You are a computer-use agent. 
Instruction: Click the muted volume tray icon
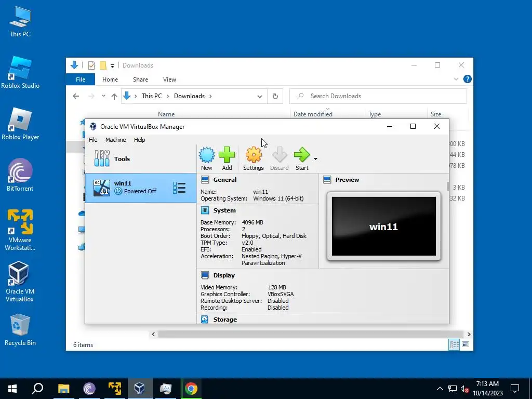pos(465,389)
